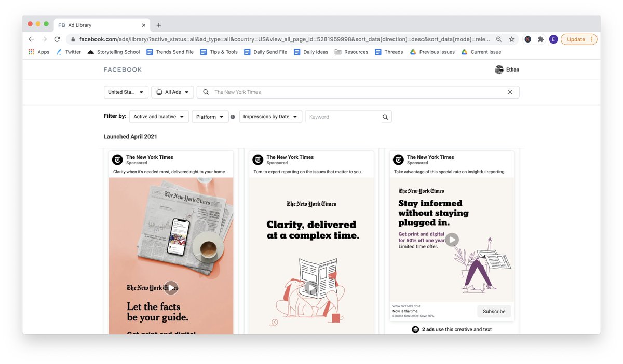The image size is (623, 364).
Task: Click 'Launched April 2021' heading
Action: tap(130, 137)
